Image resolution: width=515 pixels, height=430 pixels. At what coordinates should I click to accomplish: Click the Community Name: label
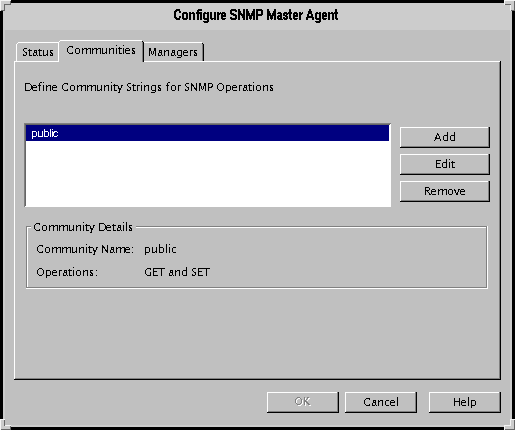pyautogui.click(x=85, y=249)
